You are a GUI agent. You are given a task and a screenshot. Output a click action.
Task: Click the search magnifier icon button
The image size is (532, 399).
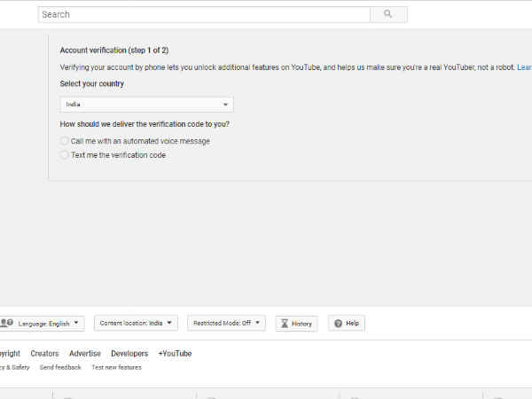[x=388, y=14]
